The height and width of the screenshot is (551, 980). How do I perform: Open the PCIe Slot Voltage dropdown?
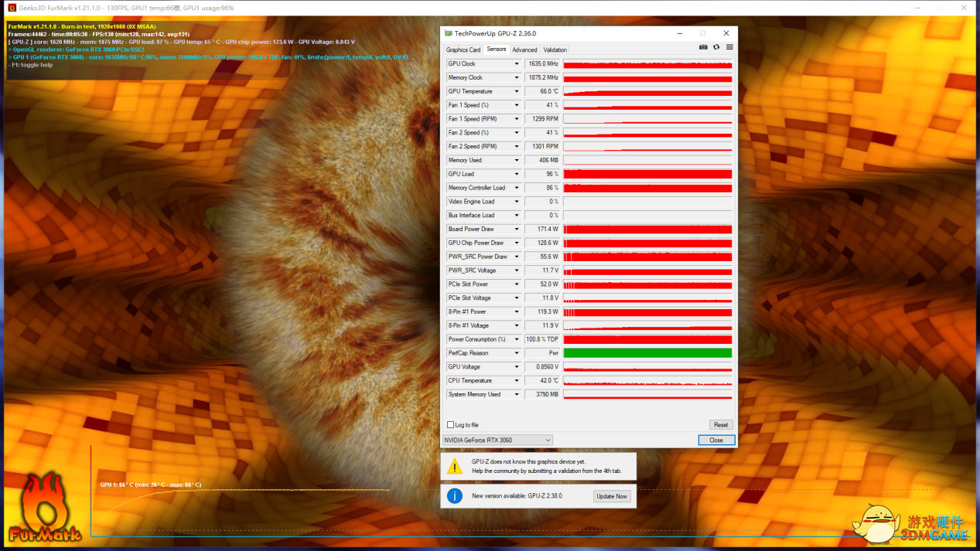517,298
